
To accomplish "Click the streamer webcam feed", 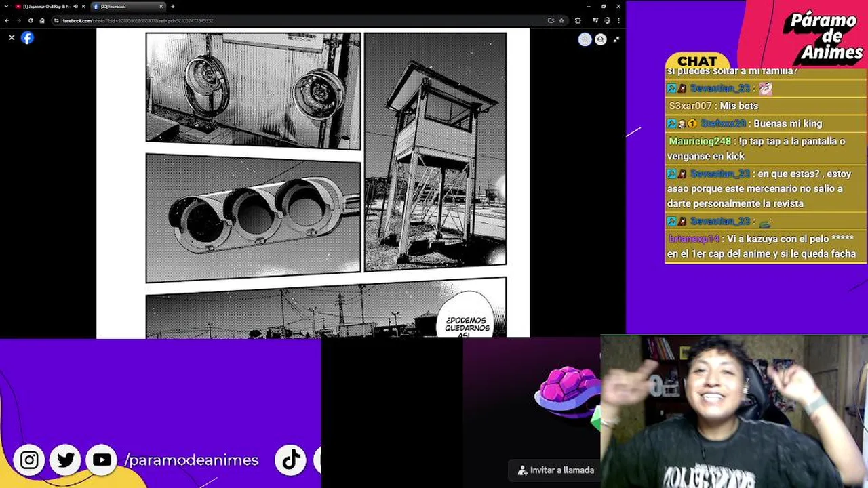I will coord(734,411).
